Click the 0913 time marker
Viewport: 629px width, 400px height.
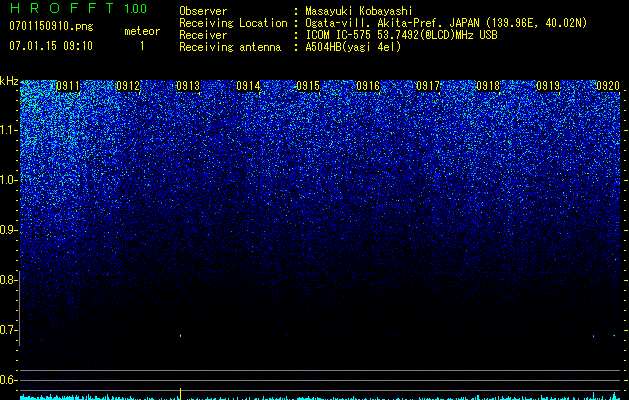coord(188,86)
